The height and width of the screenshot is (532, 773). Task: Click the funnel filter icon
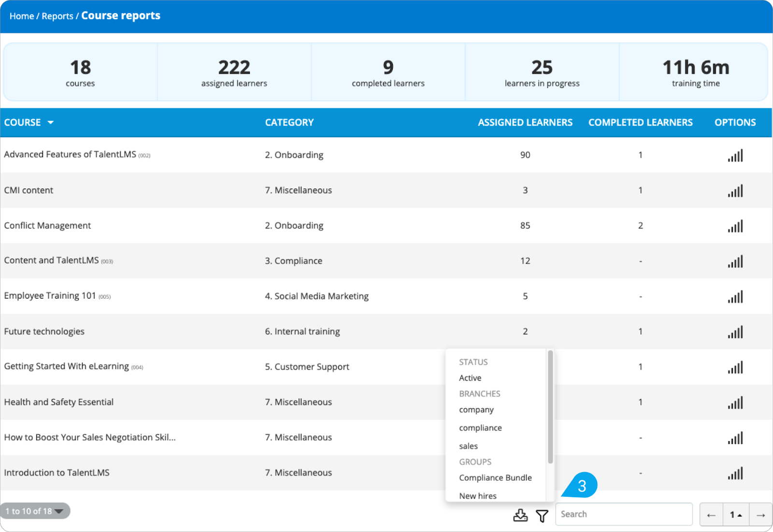542,516
